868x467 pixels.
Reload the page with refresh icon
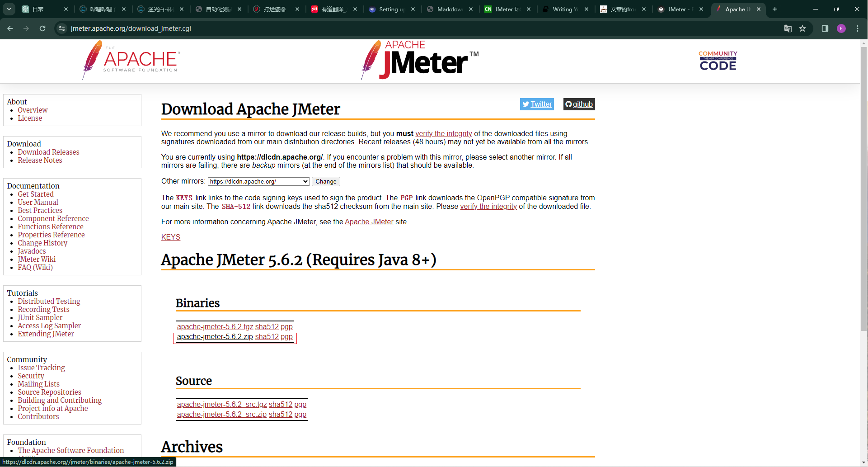[x=42, y=28]
